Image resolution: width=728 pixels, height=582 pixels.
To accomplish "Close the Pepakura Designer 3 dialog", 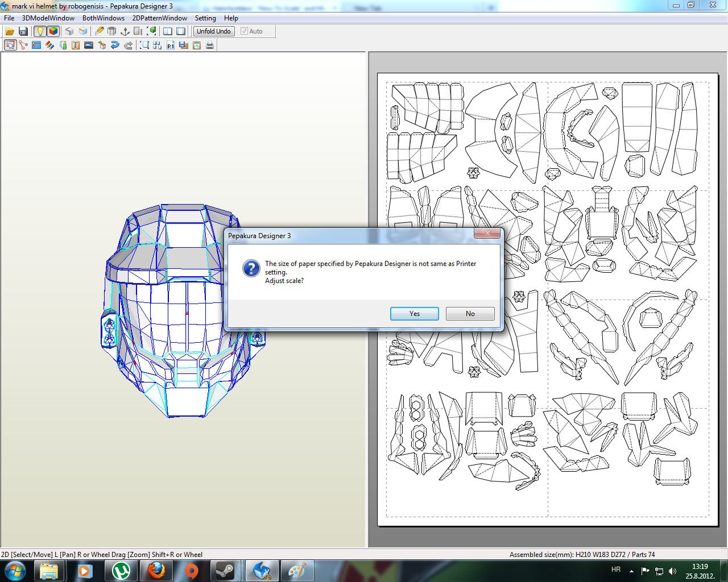I will [x=487, y=233].
